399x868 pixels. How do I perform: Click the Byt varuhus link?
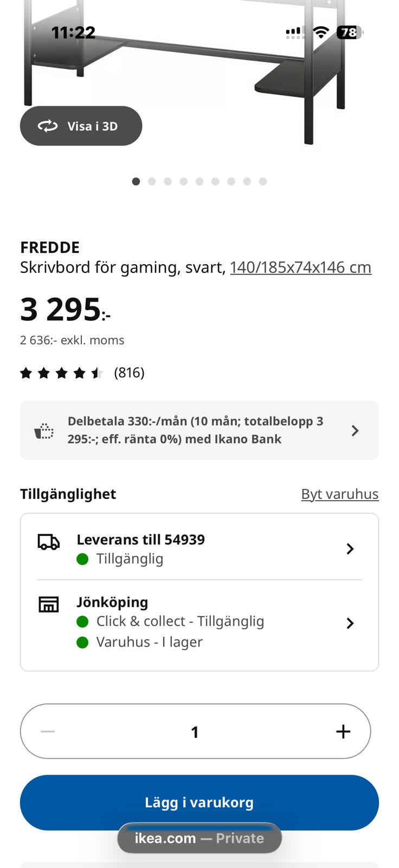tap(340, 494)
